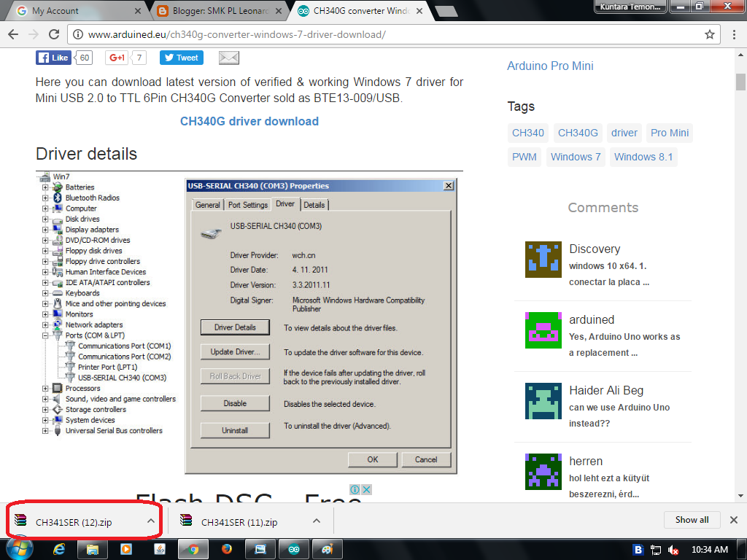Screen dimensions: 747x560
Task: Bookmark this page with the star icon
Action: pos(709,34)
